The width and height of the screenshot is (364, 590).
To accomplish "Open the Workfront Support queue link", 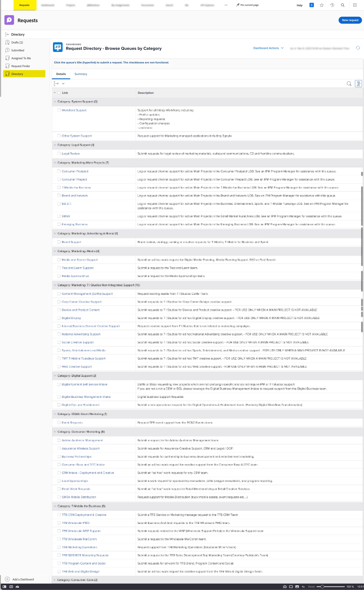I will tap(74, 110).
